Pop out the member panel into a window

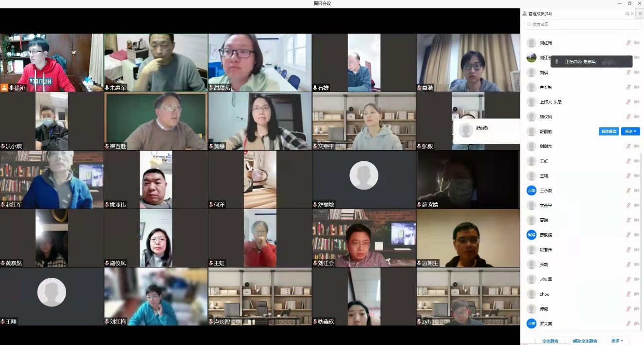(x=627, y=14)
